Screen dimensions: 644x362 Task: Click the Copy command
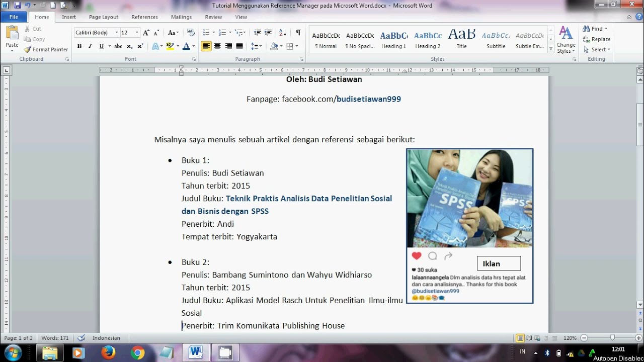tap(34, 39)
